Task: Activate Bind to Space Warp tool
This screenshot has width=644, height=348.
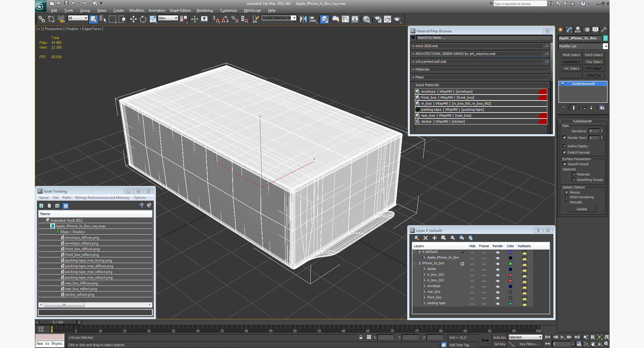Action: [x=60, y=19]
